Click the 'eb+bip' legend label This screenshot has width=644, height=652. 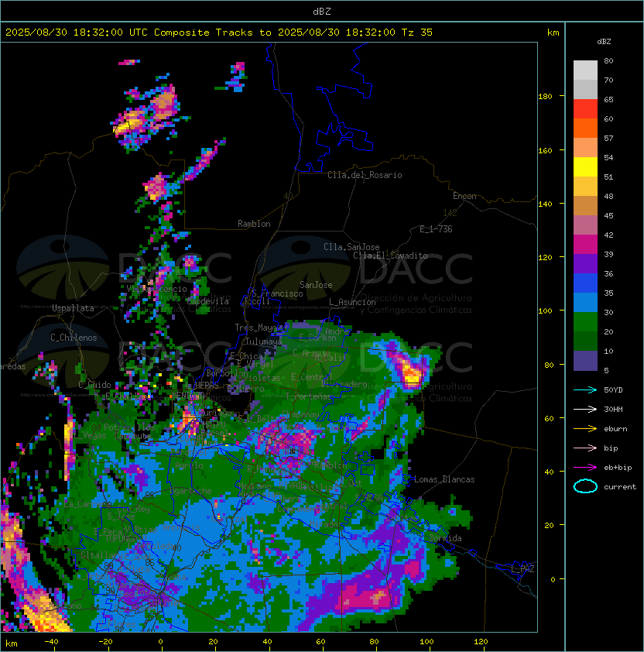[618, 468]
